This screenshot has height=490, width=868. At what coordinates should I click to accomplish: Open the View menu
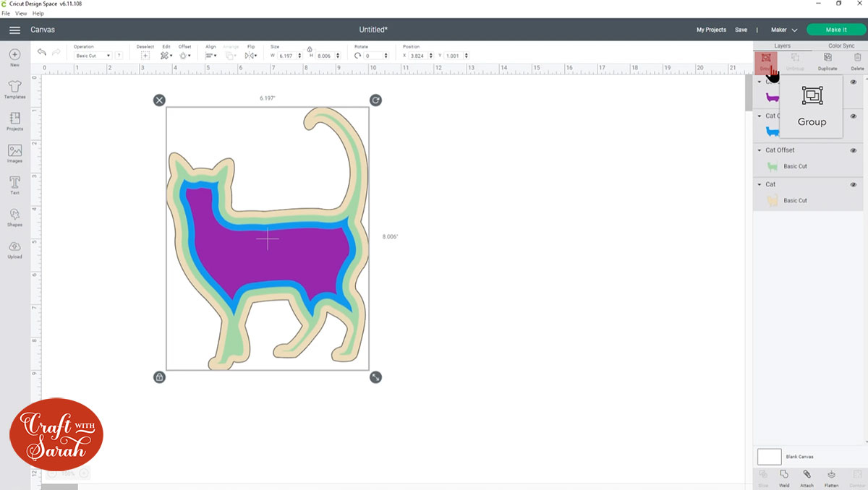tap(21, 14)
